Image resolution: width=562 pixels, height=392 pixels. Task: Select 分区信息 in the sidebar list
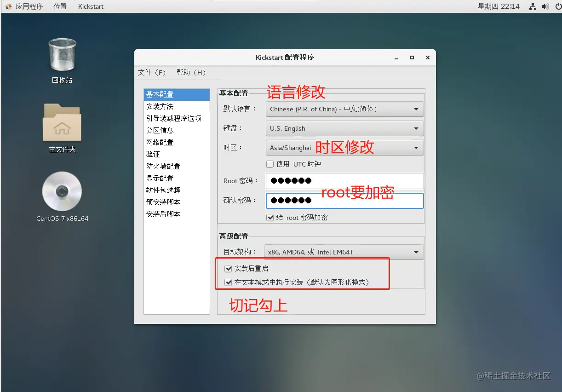tap(177, 130)
